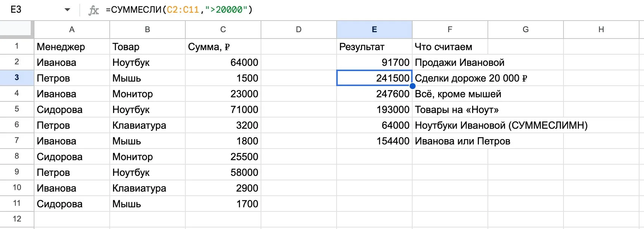Screen dimensions: 644x229
Task: Select cell with value 64000 in column C
Action: tap(223, 62)
